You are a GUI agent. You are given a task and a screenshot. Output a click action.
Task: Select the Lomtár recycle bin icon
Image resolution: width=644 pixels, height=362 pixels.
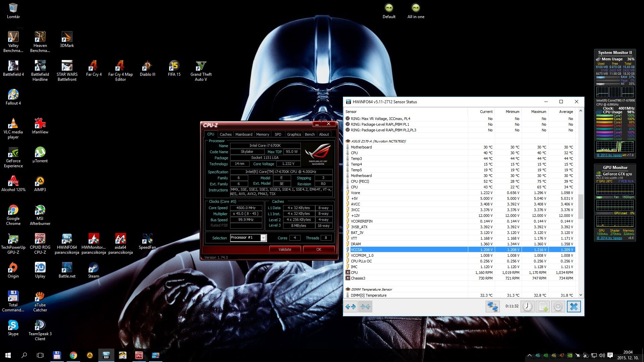(x=13, y=11)
